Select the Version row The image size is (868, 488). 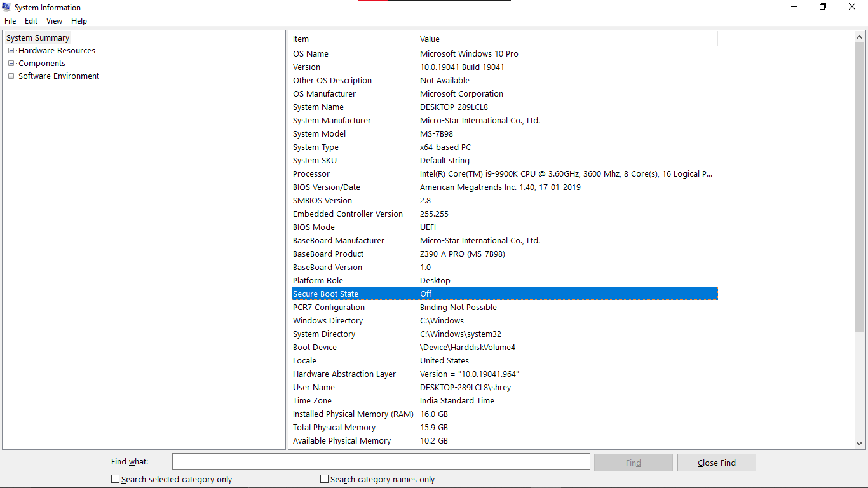click(505, 67)
